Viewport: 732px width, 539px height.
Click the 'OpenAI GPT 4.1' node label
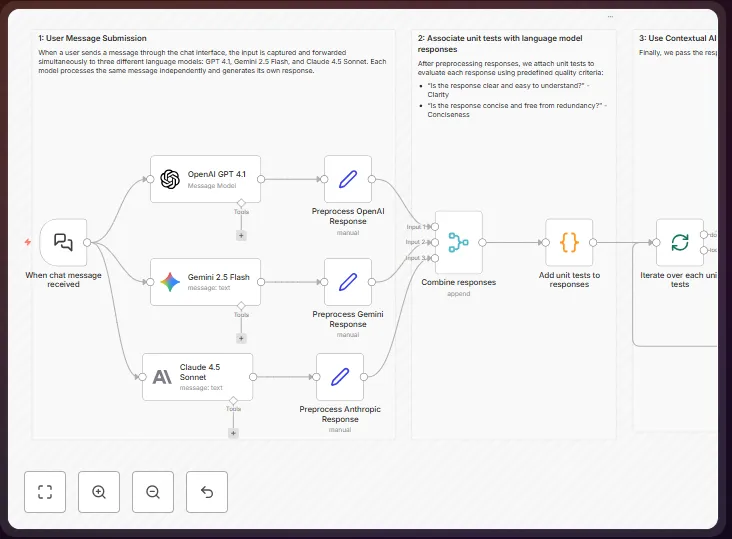pos(217,174)
